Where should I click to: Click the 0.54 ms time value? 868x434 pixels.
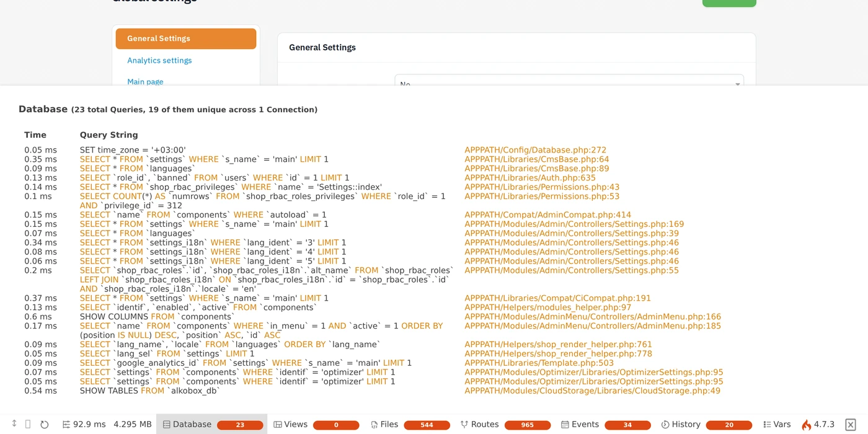click(x=41, y=391)
